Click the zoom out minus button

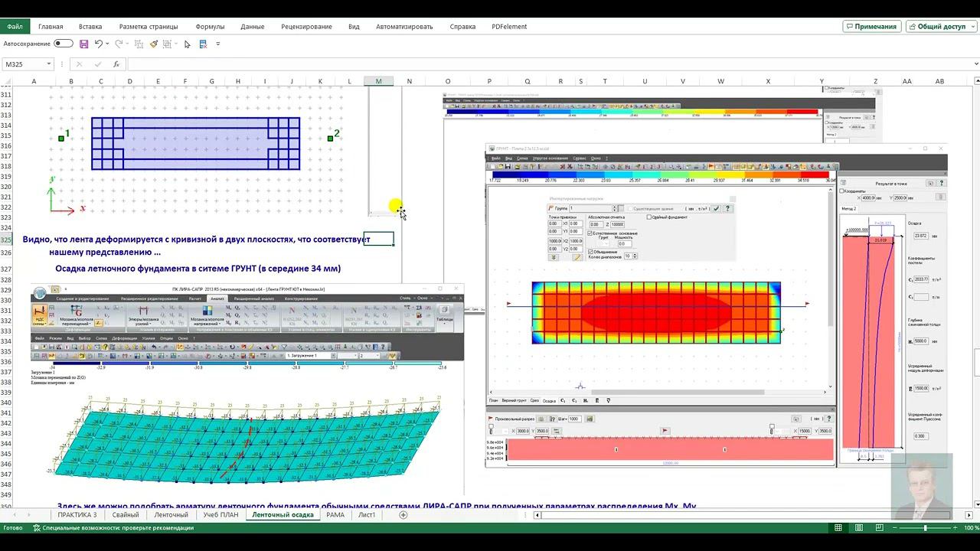pyautogui.click(x=894, y=528)
